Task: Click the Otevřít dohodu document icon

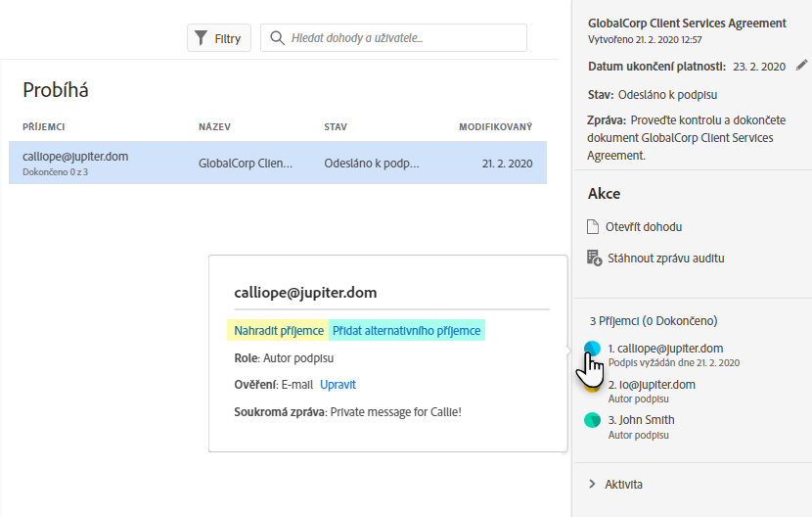Action: coord(592,227)
